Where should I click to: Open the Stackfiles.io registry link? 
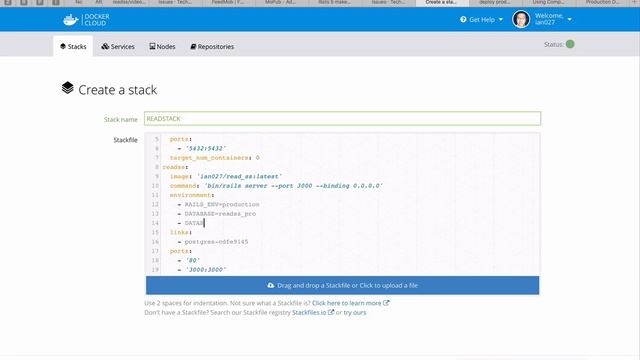(313, 312)
